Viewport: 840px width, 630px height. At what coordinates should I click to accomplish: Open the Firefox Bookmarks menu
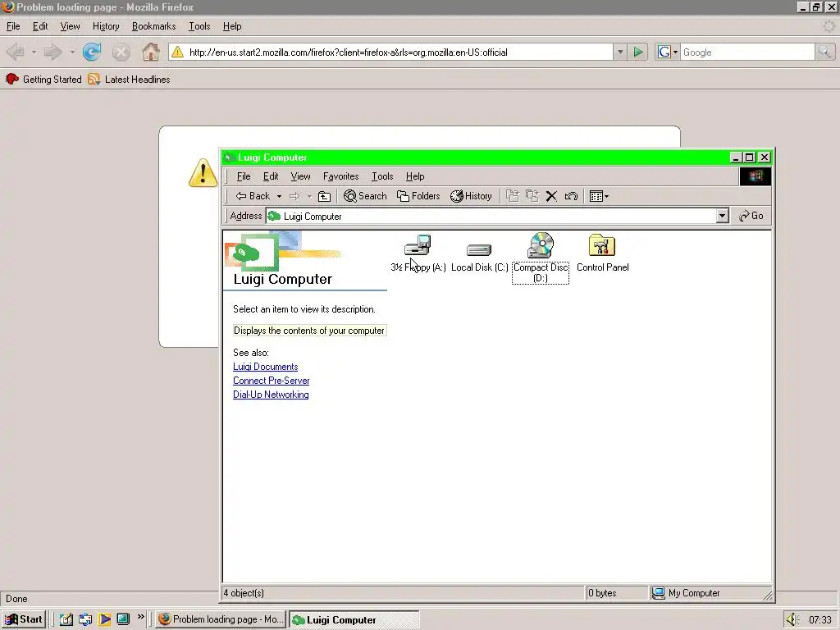(153, 26)
